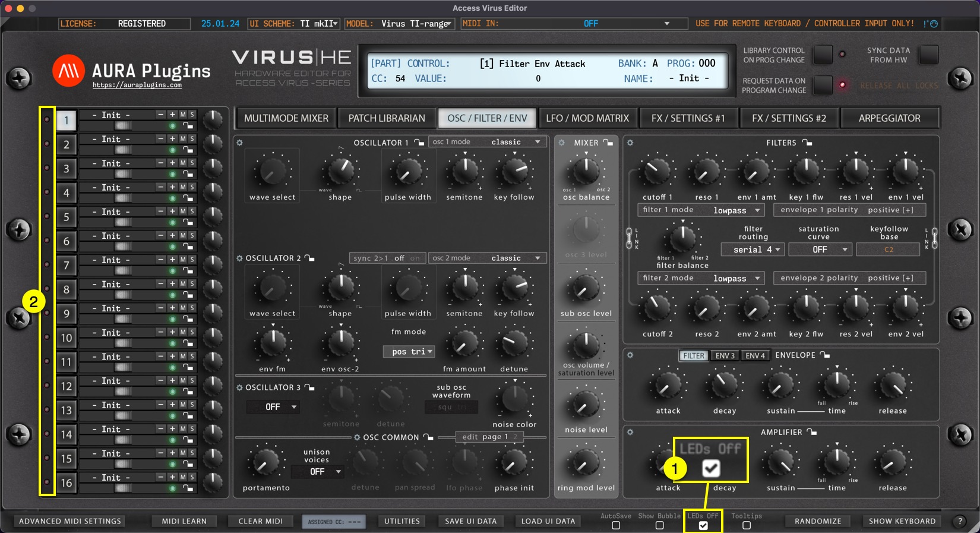Click the lock icon beside the Amplifier header
980x533 pixels.
812,432
